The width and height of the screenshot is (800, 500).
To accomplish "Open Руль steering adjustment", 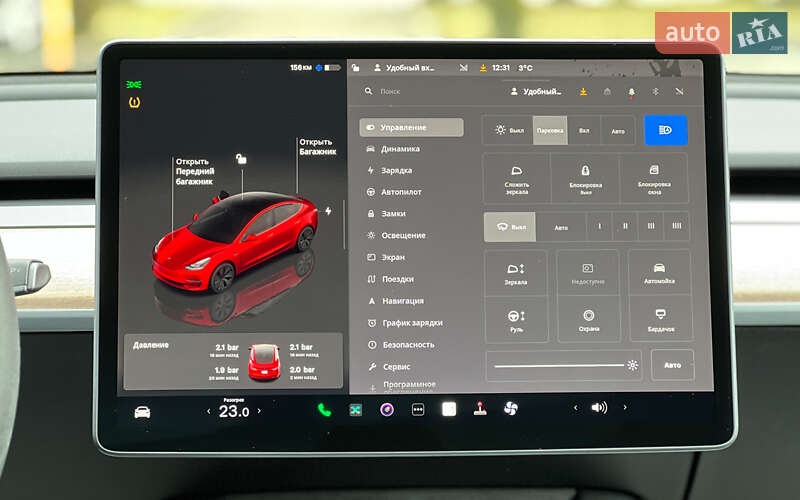I will coord(516,320).
